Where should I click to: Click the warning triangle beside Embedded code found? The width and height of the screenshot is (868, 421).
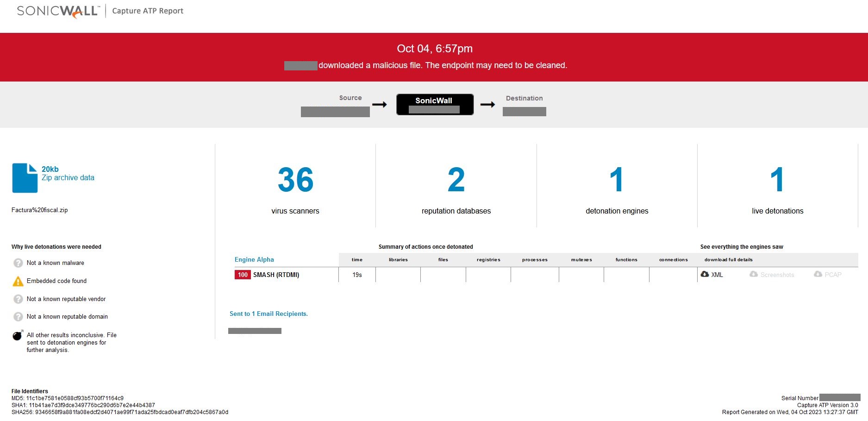(x=18, y=281)
